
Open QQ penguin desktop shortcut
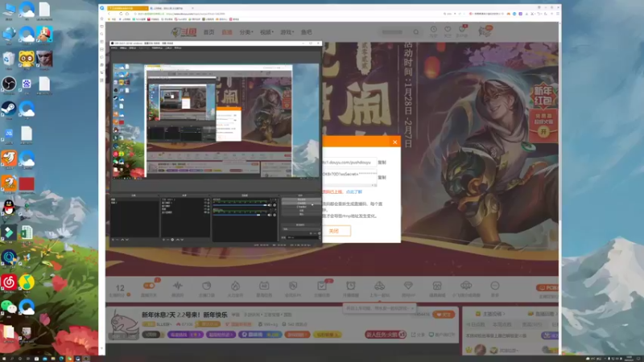9,208
